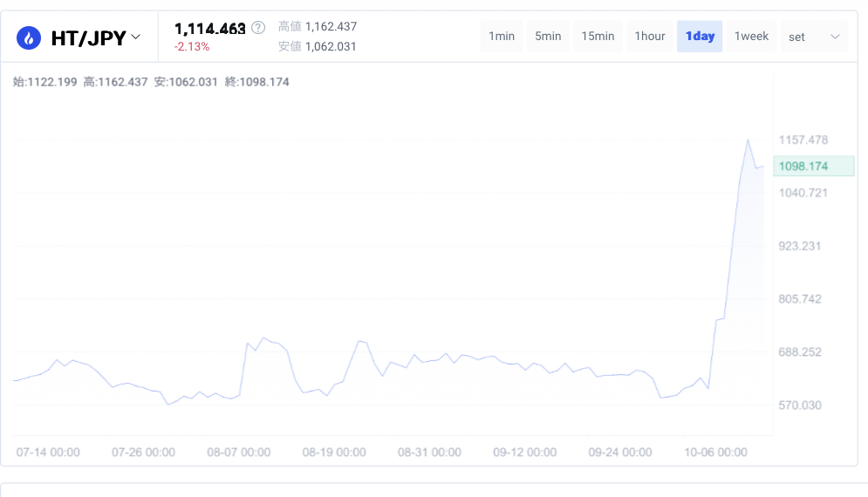Viewport: 868px width, 497px height.
Task: Click the 07-14 00:00 date marker
Action: point(48,453)
